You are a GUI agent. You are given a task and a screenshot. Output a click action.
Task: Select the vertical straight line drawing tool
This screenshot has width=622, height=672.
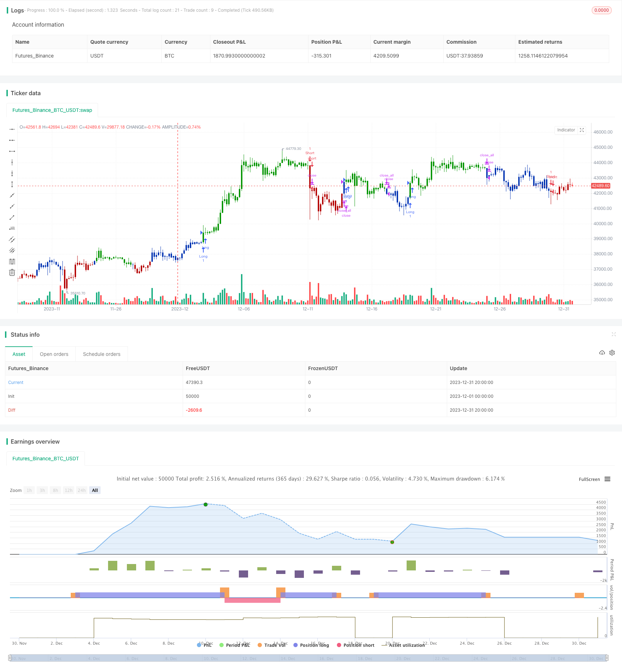pos(12,162)
